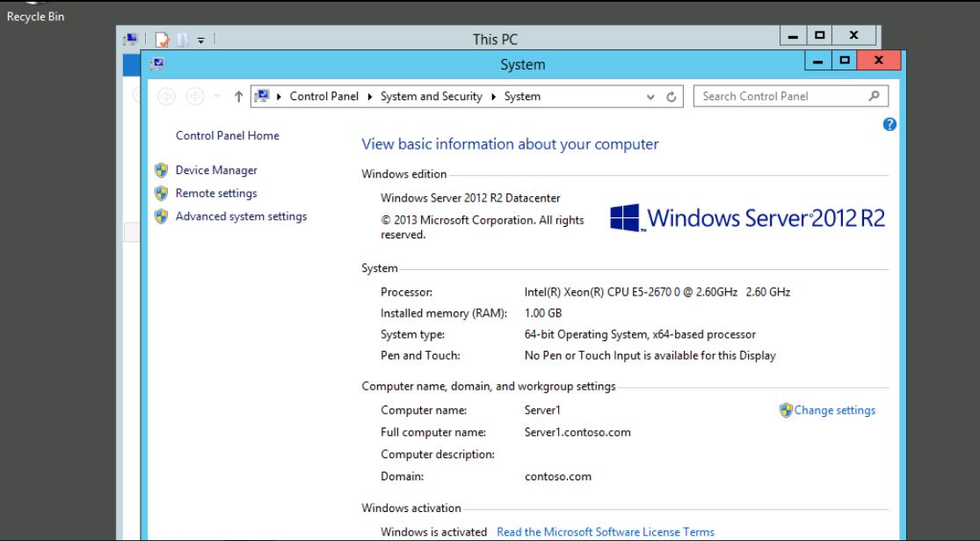This screenshot has width=980, height=541.
Task: Open the recent locations dropdown arrow
Action: (x=217, y=96)
